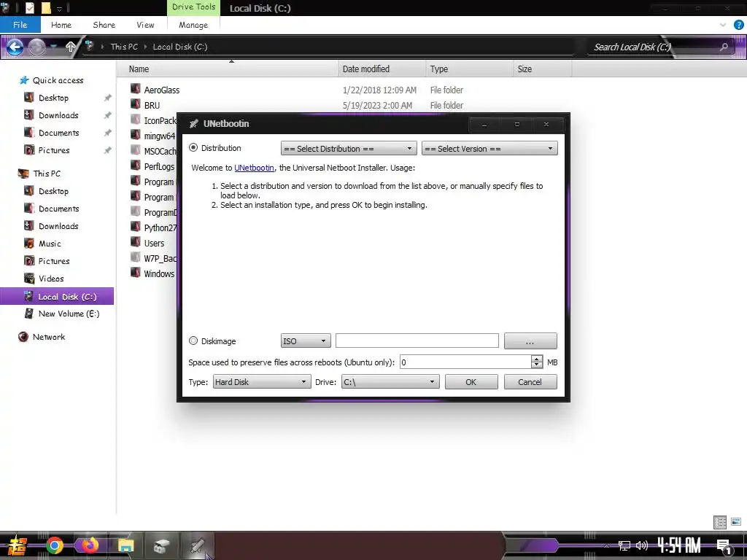This screenshot has height=560, width=747.
Task: Switch to details view icon
Action: click(x=720, y=522)
